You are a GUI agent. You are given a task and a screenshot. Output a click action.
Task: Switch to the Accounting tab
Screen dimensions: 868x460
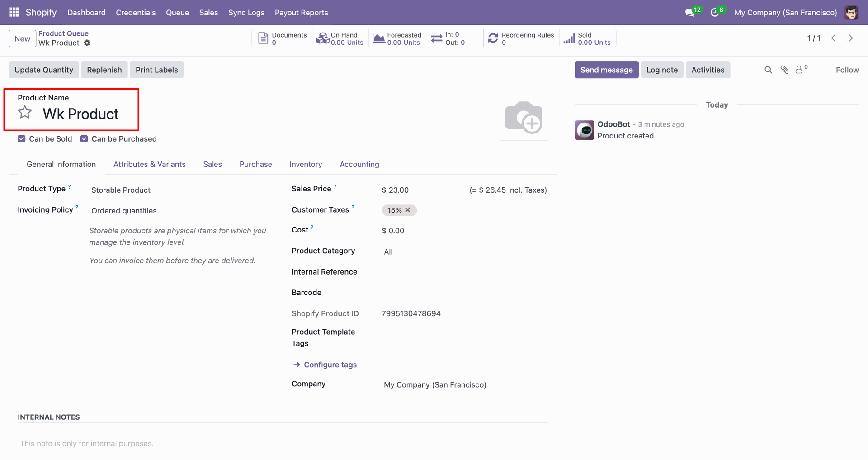point(359,164)
